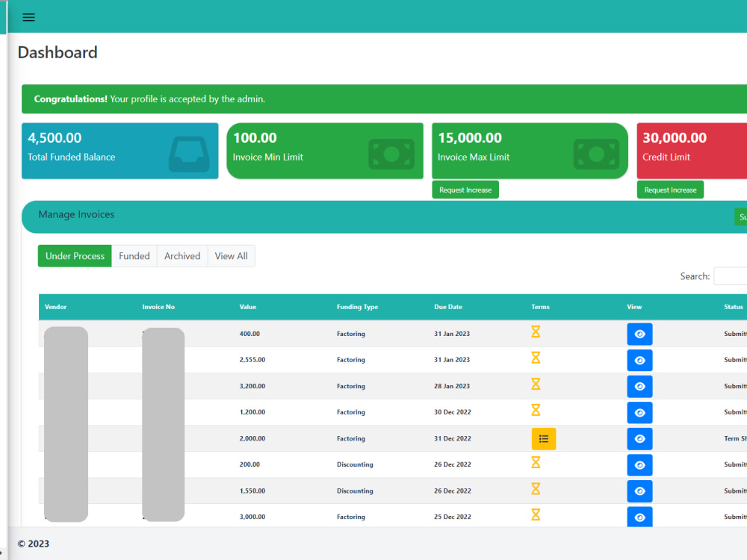Toggle view for the 1,200.00 invoice row
The image size is (747, 560).
point(639,412)
